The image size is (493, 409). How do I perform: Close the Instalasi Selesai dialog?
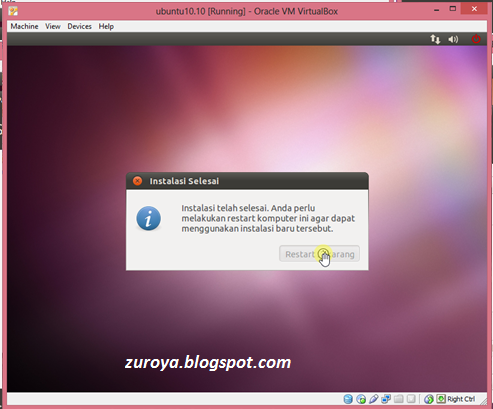[x=137, y=181]
